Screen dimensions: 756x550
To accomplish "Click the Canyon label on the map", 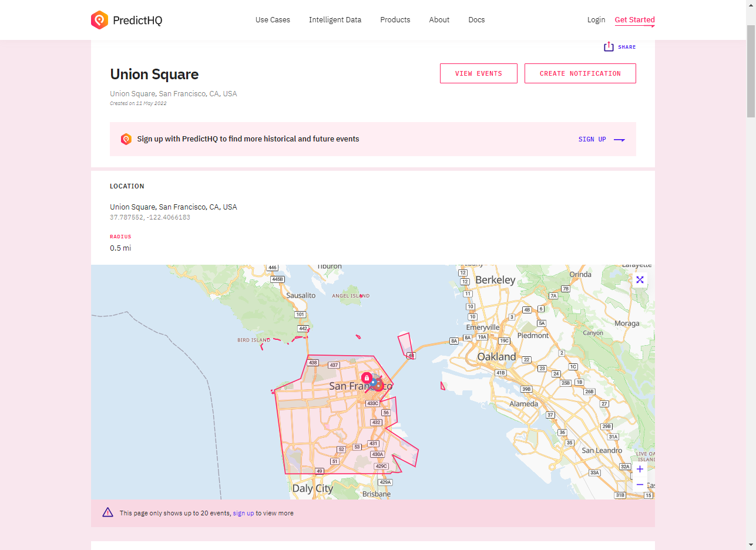I will [x=593, y=333].
